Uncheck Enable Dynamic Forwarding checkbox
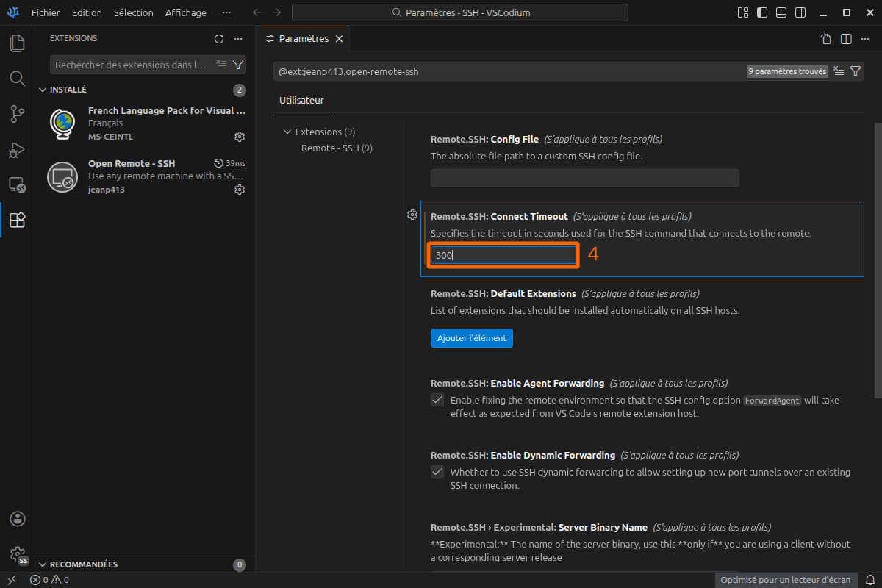This screenshot has width=882, height=588. coord(437,472)
